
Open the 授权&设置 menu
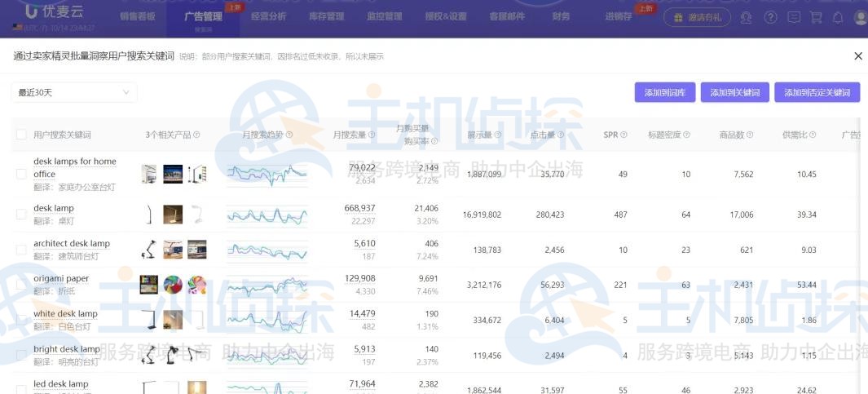(446, 16)
